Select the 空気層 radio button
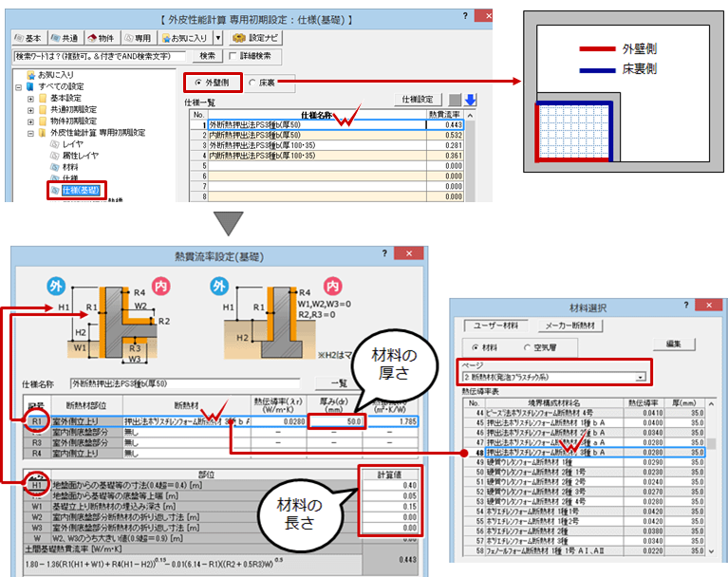Screen dimensions: 728x577 coord(527,347)
